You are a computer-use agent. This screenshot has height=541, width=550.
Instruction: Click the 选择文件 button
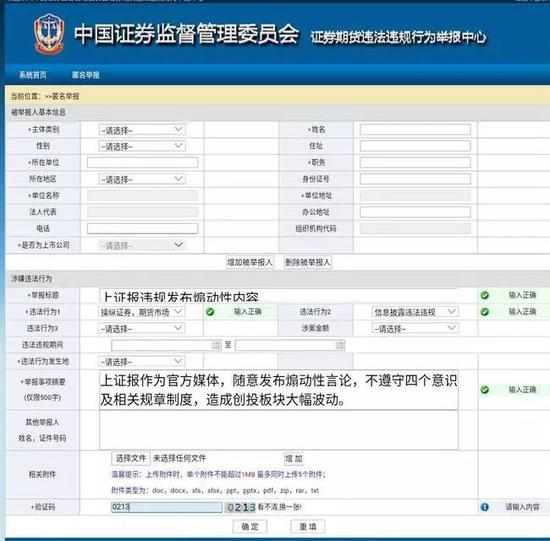pos(130,458)
